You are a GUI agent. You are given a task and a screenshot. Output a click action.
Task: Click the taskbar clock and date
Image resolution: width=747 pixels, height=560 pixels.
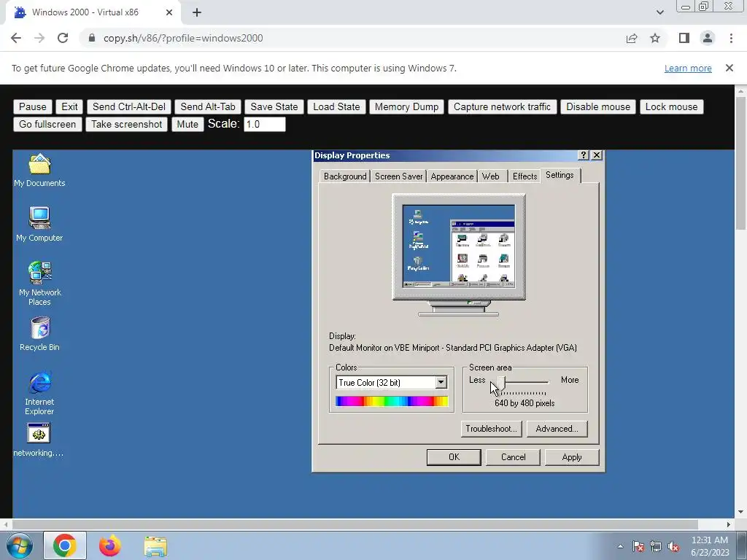point(710,546)
